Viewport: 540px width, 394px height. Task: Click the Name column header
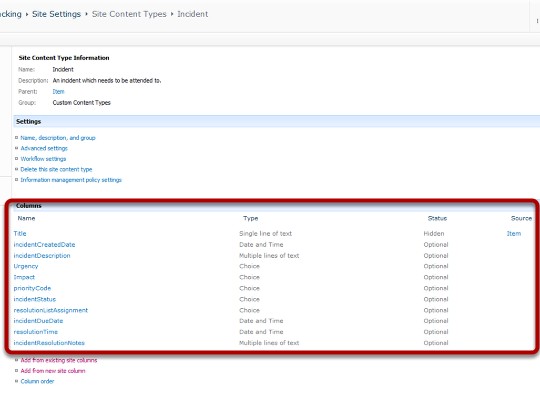tap(27, 218)
